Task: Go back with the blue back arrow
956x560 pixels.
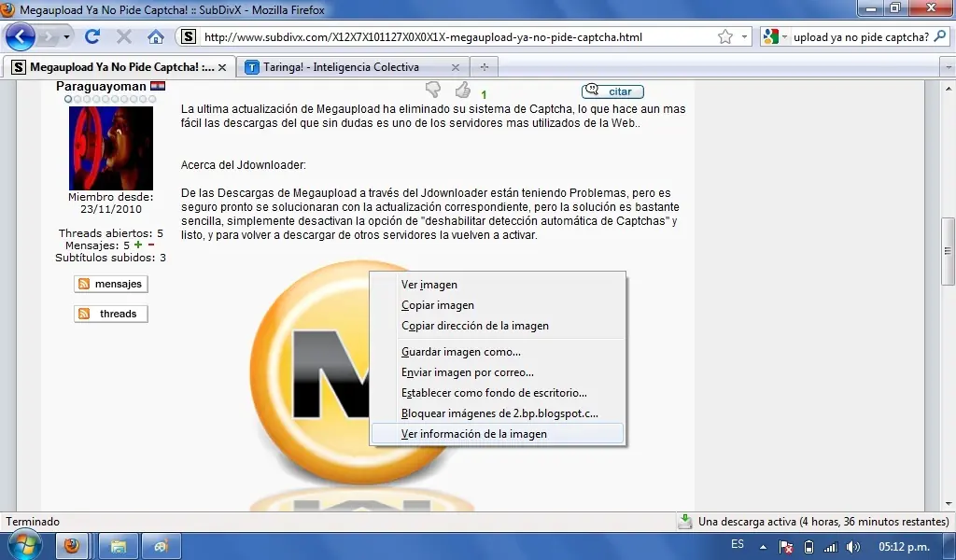Action: coord(21,37)
